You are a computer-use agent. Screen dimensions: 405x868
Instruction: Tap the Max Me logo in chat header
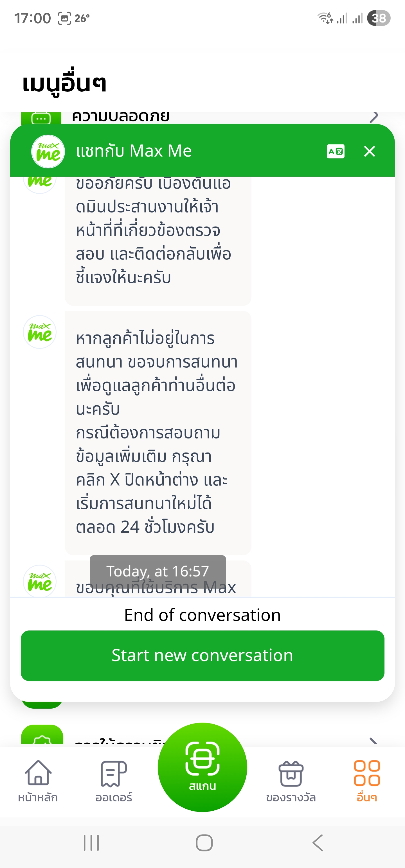point(48,151)
